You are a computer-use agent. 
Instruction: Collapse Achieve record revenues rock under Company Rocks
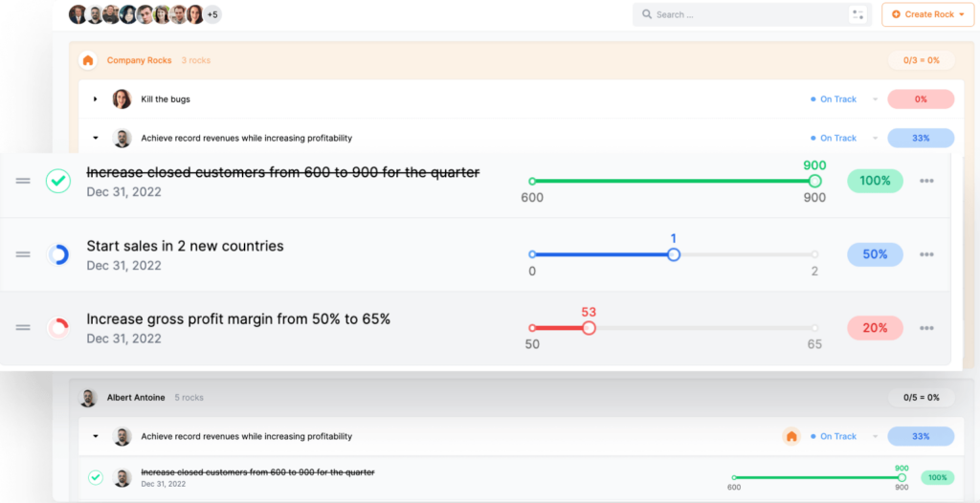click(96, 138)
